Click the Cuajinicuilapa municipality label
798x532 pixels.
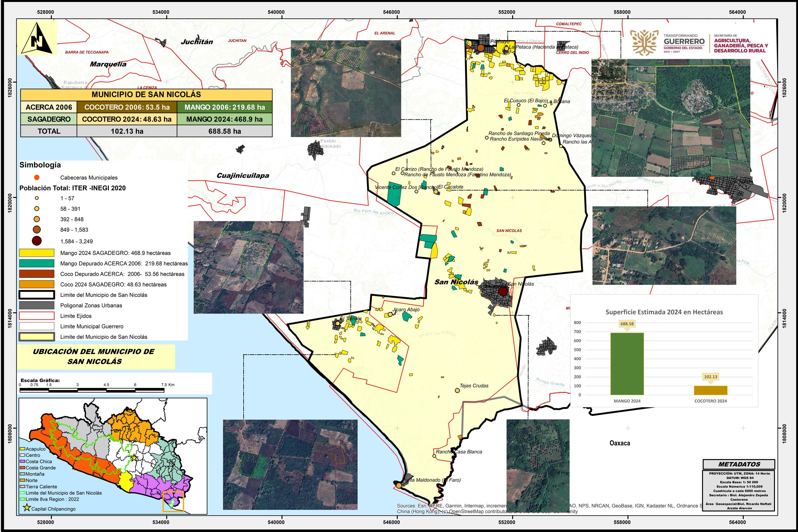point(243,175)
